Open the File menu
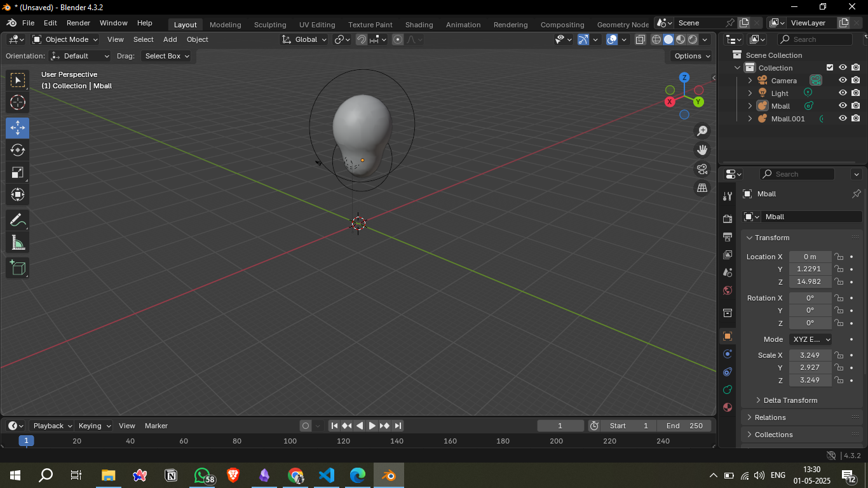This screenshot has width=868, height=488. point(28,23)
